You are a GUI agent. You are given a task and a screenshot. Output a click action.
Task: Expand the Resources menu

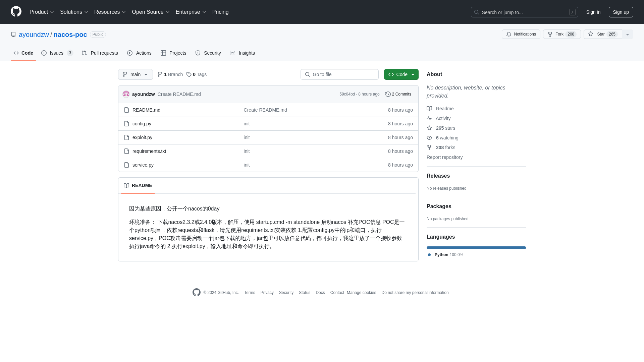[110, 12]
